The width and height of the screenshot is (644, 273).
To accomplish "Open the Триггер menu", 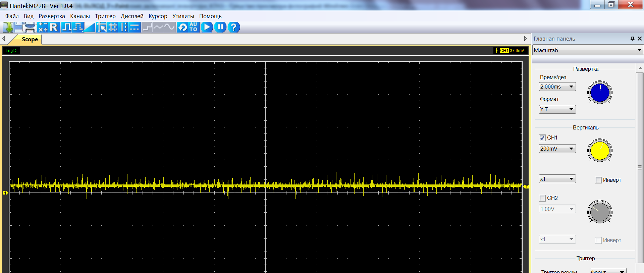I will [105, 16].
